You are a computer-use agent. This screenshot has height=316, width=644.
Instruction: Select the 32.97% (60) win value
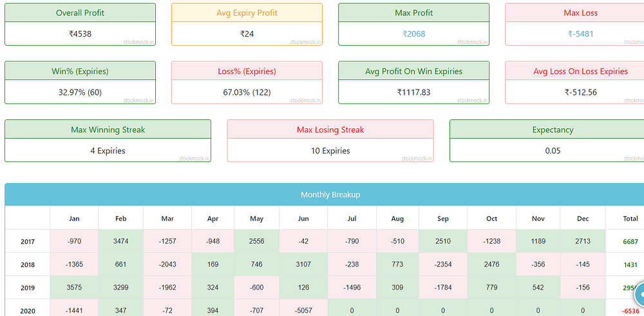click(80, 92)
